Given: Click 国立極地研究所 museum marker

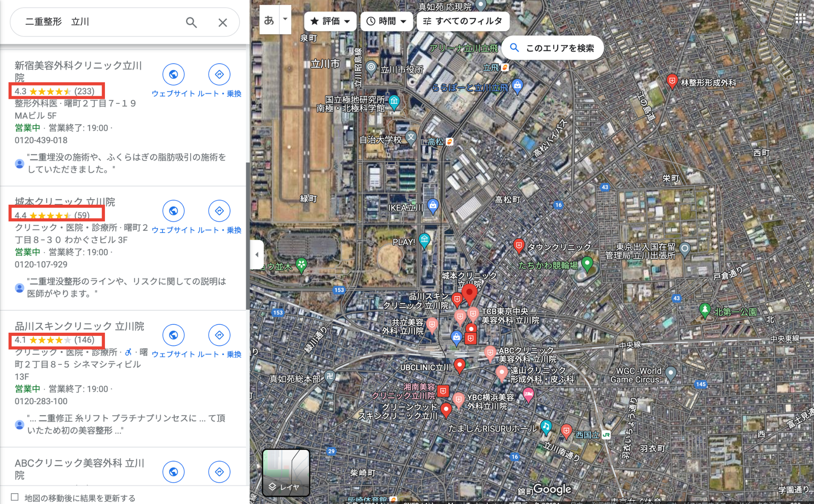Looking at the screenshot, I should (x=394, y=103).
